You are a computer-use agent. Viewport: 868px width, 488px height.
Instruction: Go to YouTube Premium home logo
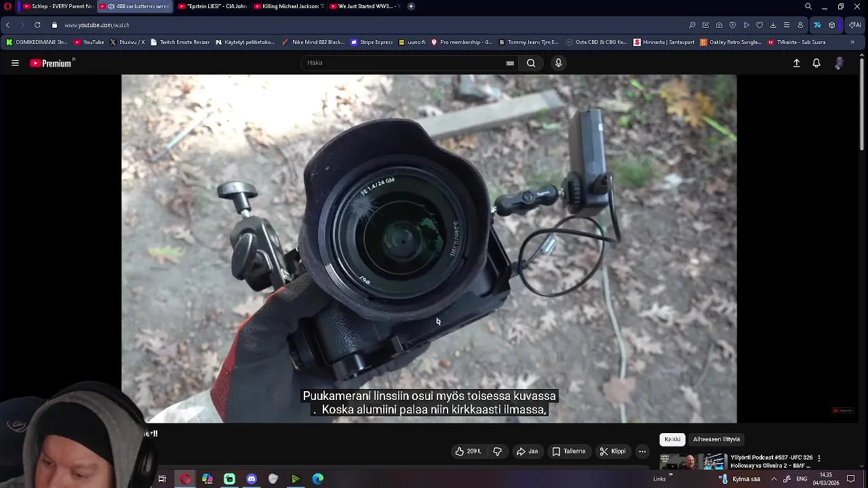(52, 63)
